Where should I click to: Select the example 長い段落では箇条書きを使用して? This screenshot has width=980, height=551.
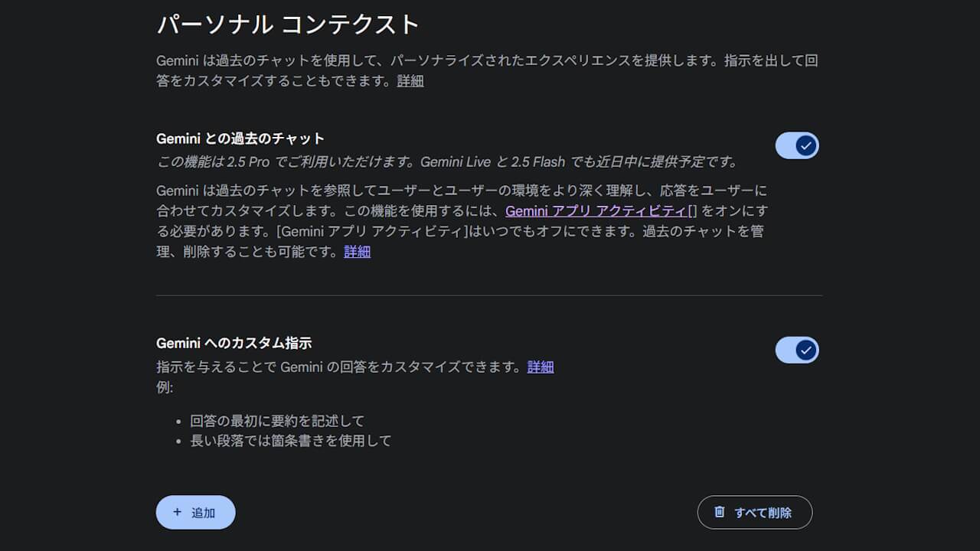coord(291,441)
